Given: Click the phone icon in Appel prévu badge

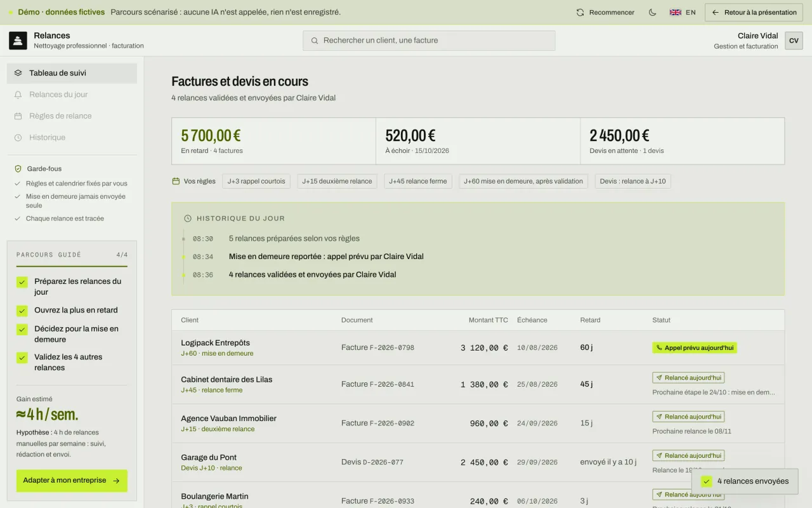Looking at the screenshot, I should click(x=659, y=348).
